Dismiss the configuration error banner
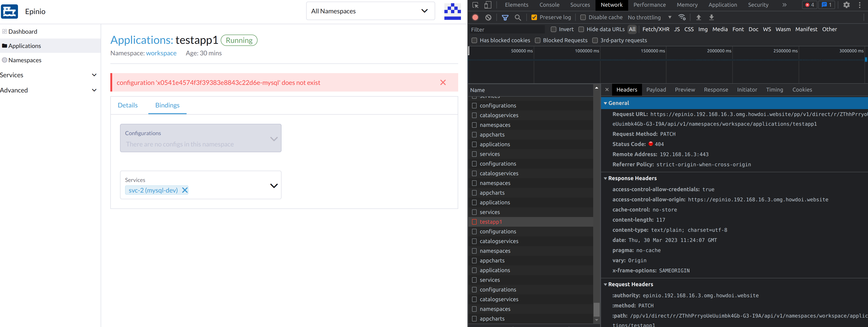 (443, 82)
